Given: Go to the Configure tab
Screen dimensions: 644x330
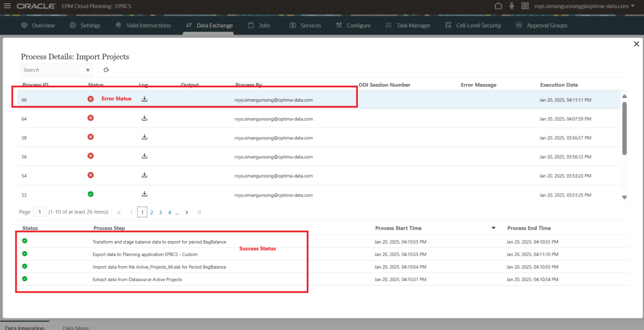Looking at the screenshot, I should click(353, 25).
